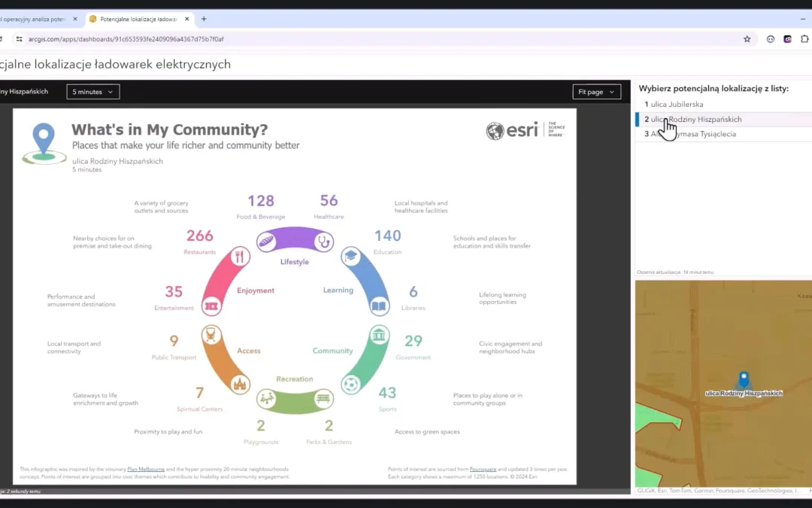Open the Fit page zoom dropdown
Viewport: 812px width, 508px height.
pyautogui.click(x=596, y=92)
